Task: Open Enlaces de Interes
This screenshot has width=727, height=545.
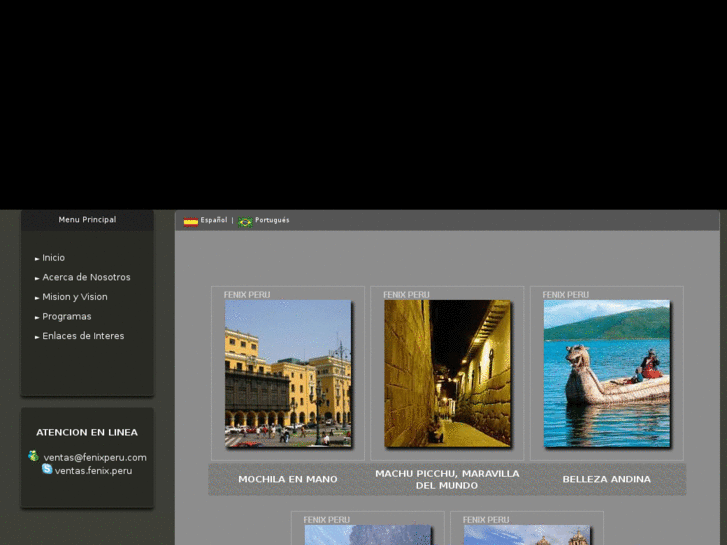Action: point(83,336)
